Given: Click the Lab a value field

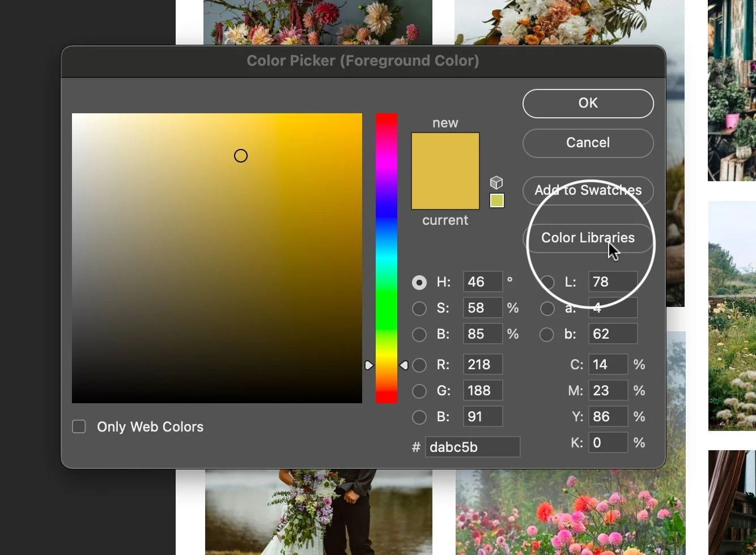Looking at the screenshot, I should 613,308.
